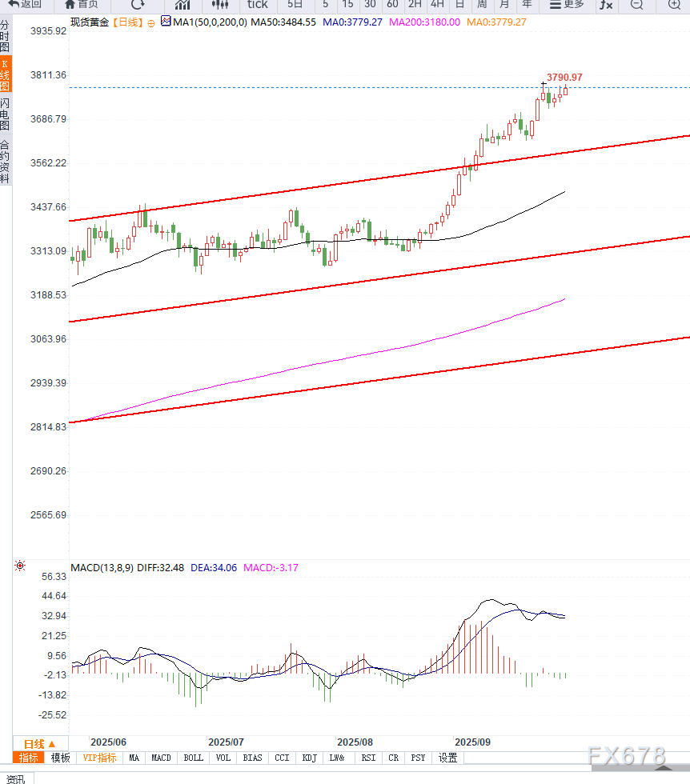690x784 pixels.
Task: Click the MACD panel settings sun icon
Action: click(20, 566)
